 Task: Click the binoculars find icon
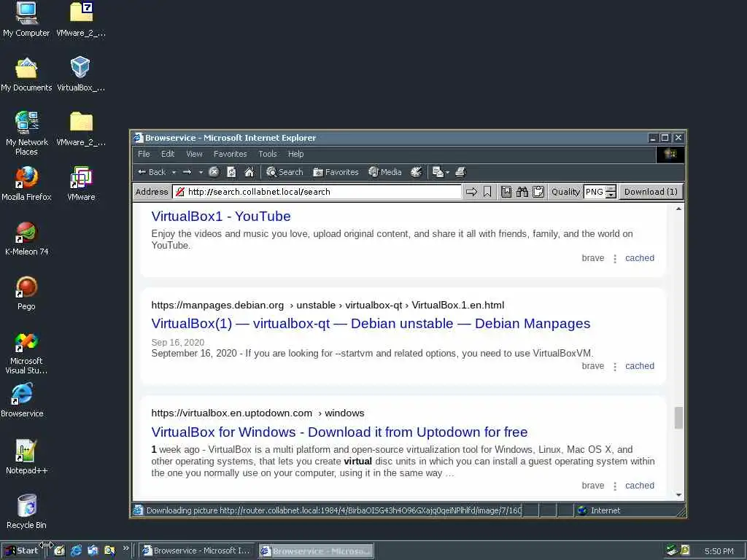[x=522, y=192]
